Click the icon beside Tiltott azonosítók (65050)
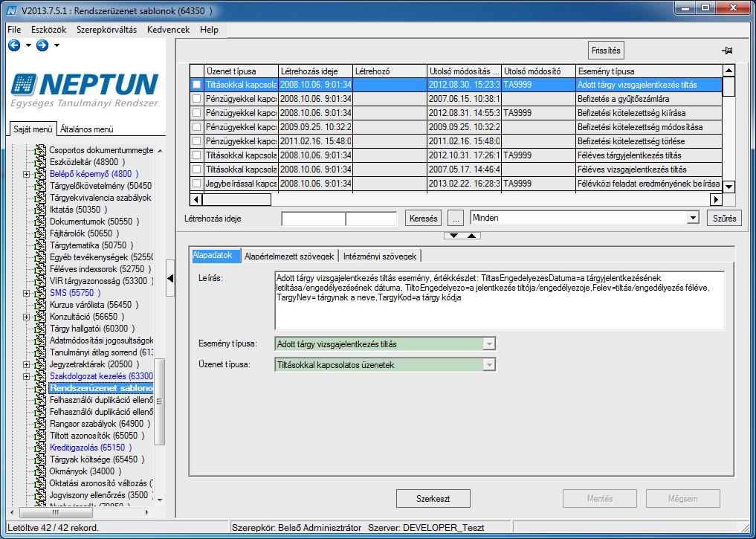This screenshot has height=539, width=756. (40, 436)
